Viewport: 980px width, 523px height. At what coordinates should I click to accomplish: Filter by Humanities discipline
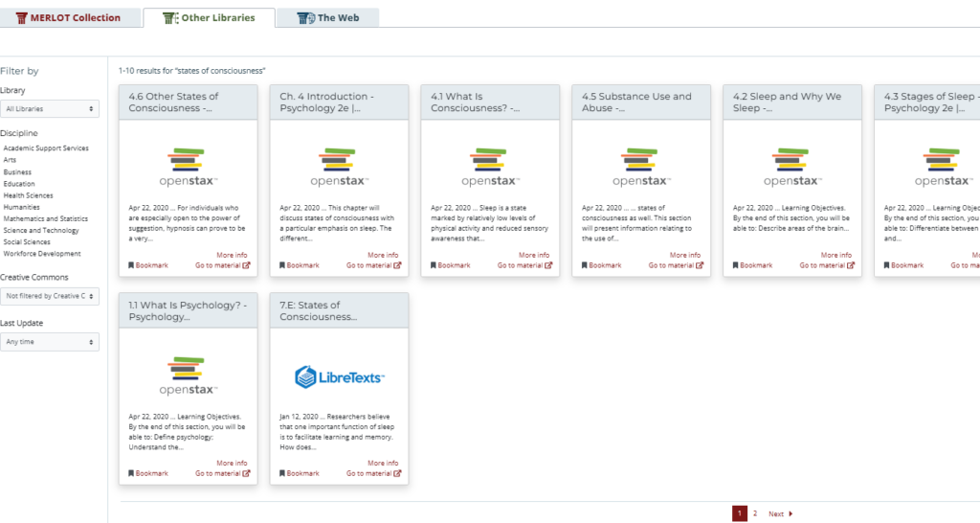click(21, 207)
